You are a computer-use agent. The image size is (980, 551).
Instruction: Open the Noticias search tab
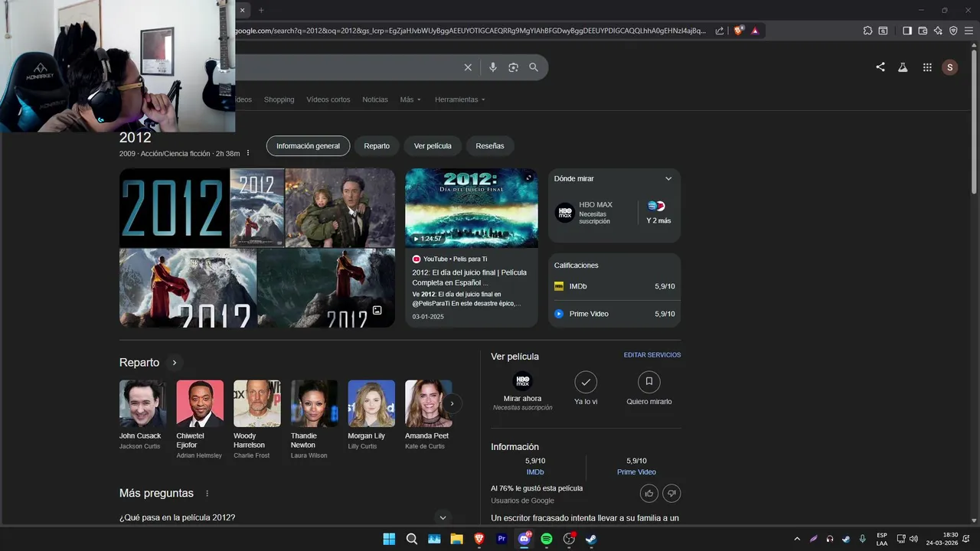(x=375, y=99)
